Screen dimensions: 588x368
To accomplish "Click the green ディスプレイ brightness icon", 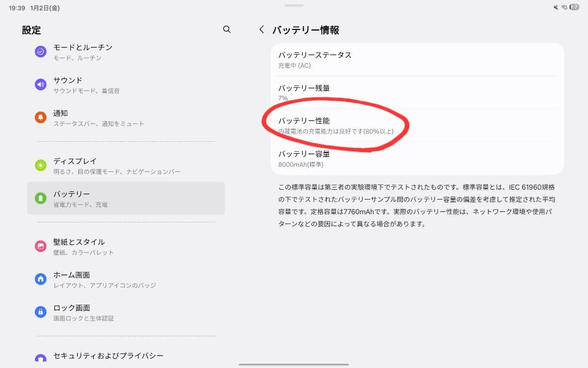I will [40, 166].
